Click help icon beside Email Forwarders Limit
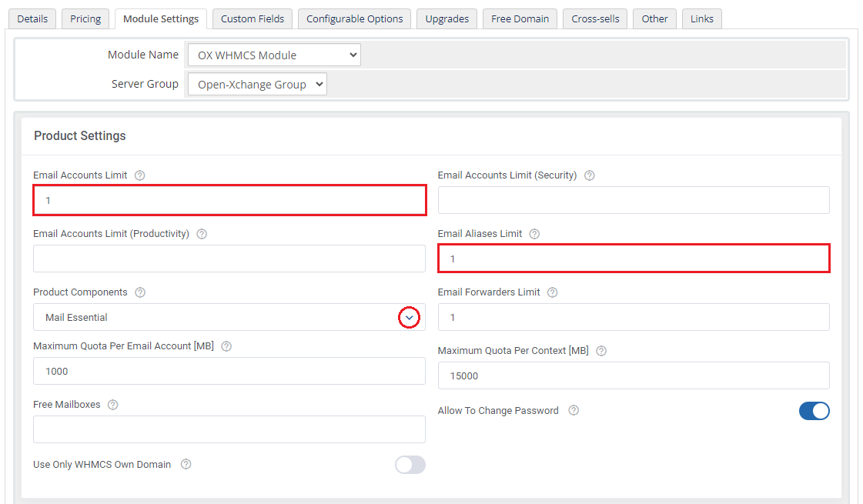Viewport: 863px width, 504px height. pyautogui.click(x=552, y=292)
